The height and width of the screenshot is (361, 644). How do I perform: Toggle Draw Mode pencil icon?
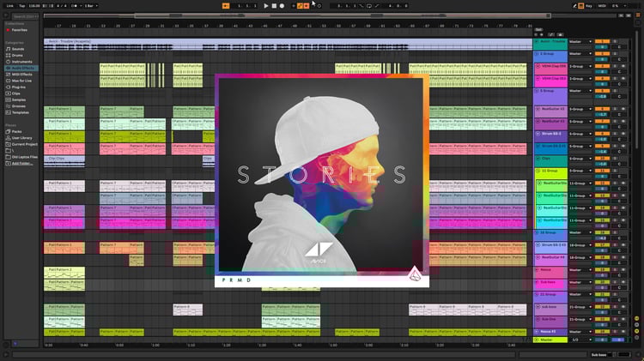coord(574,6)
